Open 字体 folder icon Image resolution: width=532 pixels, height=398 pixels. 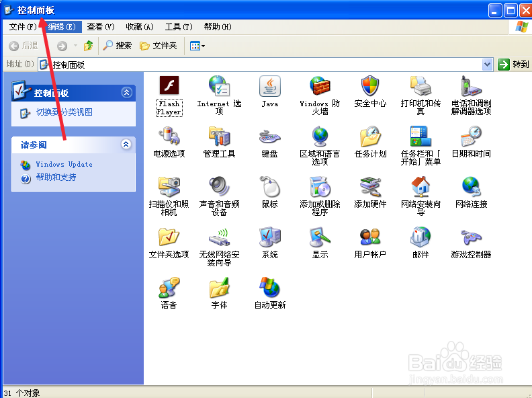(x=219, y=287)
